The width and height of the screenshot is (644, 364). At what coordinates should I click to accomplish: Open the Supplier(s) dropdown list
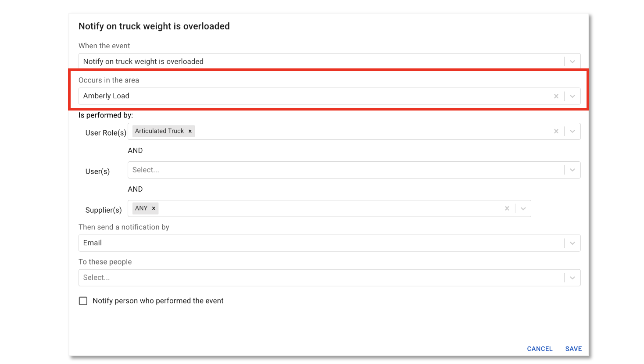[522, 208]
